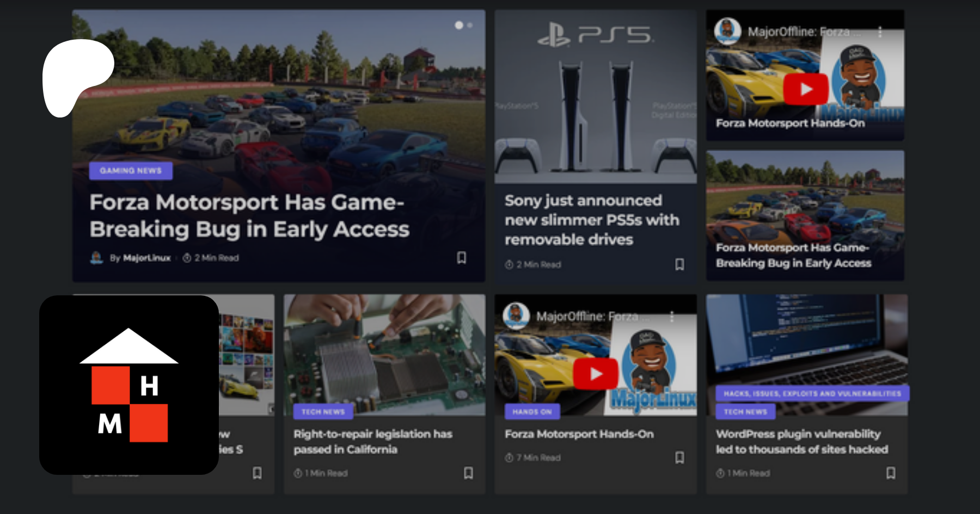Play the bottom-row MajorOffline YouTube video
The height and width of the screenshot is (514, 980).
coord(595,374)
